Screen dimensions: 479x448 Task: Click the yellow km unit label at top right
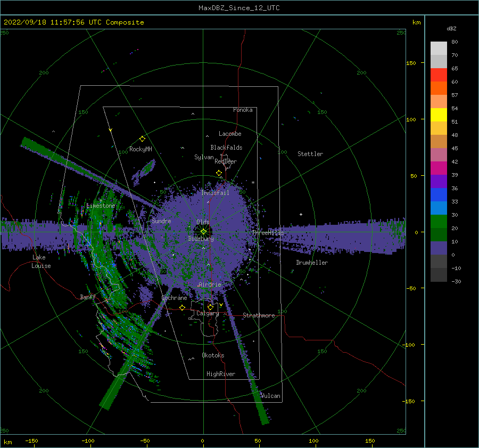click(x=416, y=22)
